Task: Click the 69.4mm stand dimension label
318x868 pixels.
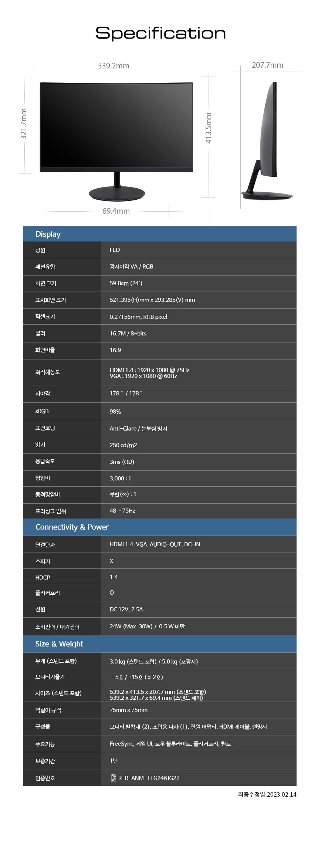Action: (x=116, y=211)
